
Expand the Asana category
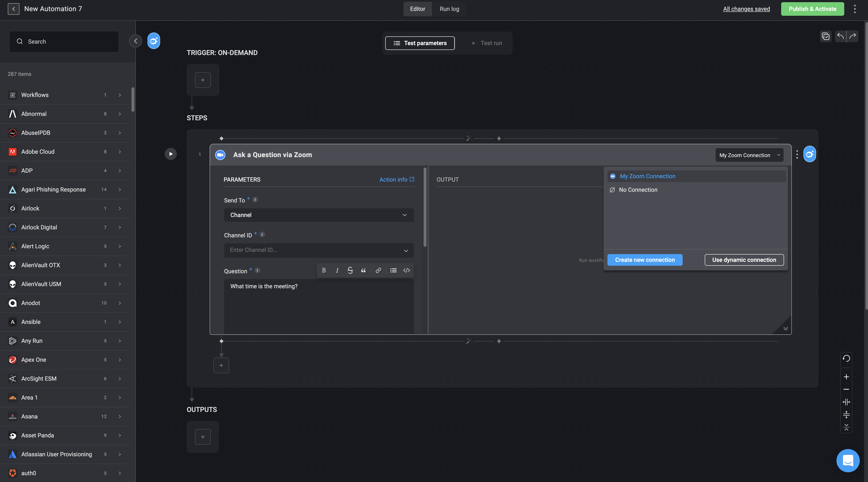click(x=65, y=417)
